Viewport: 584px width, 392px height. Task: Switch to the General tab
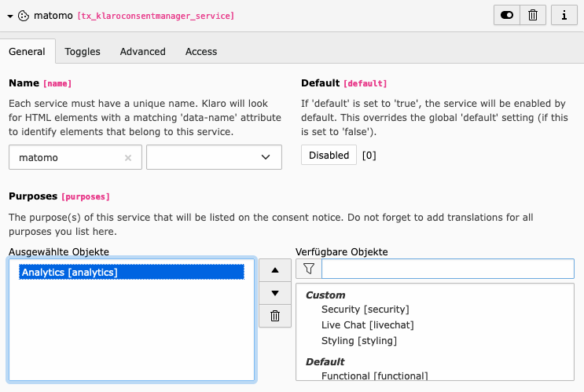pos(28,51)
